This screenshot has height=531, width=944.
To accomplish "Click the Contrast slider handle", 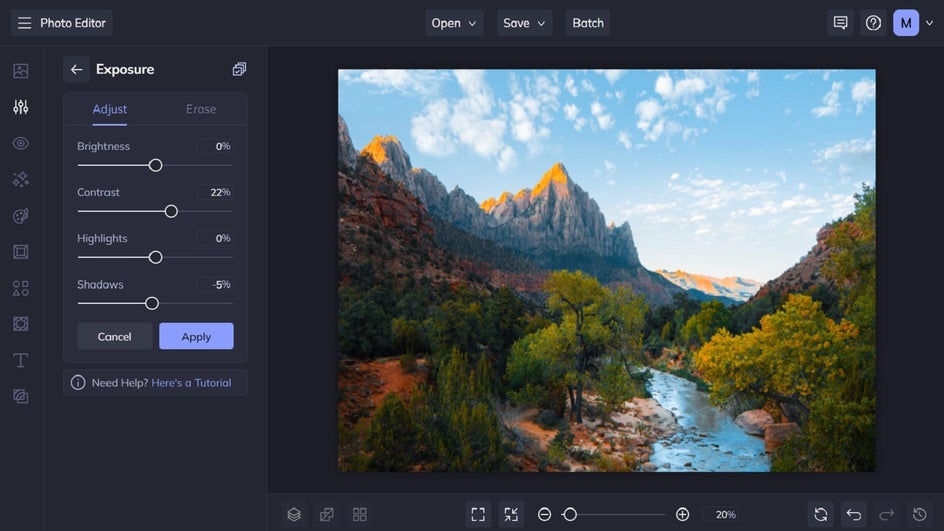I will pos(171,211).
